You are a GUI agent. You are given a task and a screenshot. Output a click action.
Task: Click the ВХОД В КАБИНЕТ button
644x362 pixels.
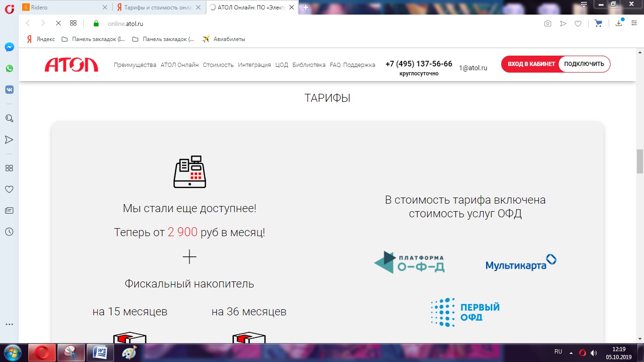click(x=531, y=64)
